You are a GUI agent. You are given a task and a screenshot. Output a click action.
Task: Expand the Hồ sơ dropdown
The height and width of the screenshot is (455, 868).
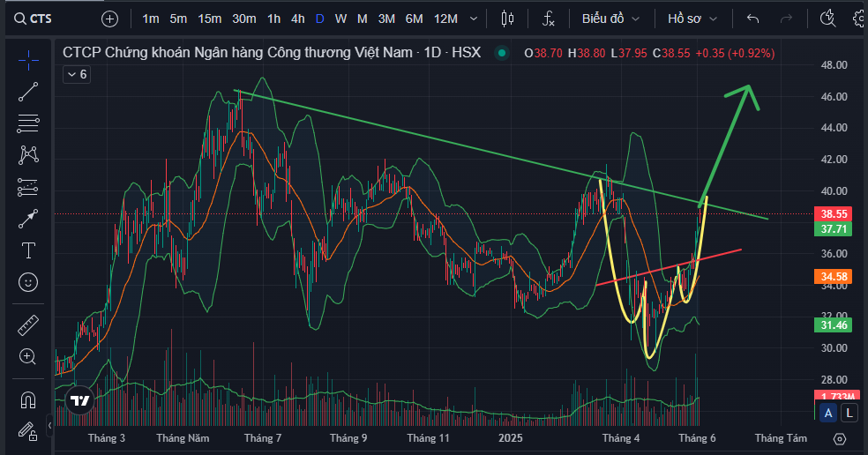[x=692, y=19]
